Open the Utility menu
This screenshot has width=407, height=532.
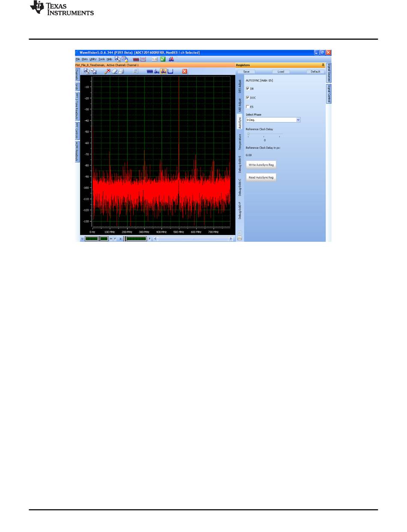point(93,59)
